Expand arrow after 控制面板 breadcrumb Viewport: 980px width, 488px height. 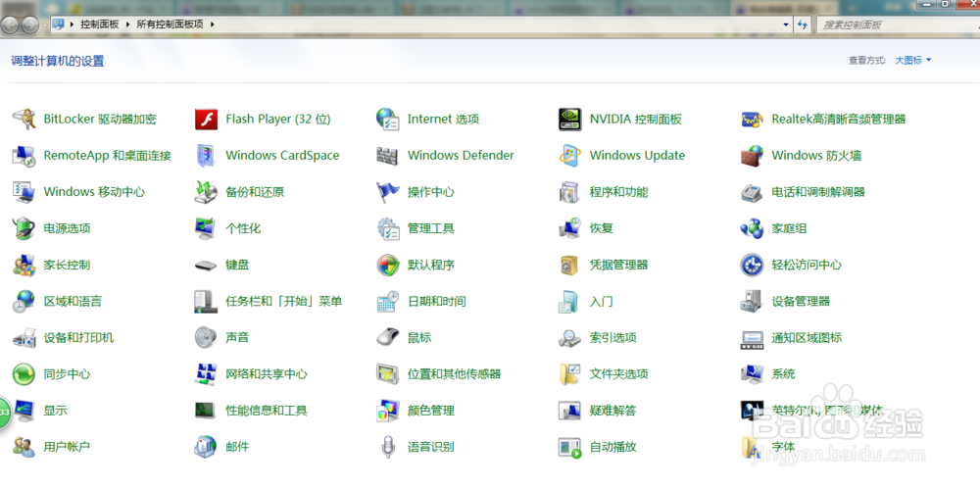pyautogui.click(x=127, y=24)
